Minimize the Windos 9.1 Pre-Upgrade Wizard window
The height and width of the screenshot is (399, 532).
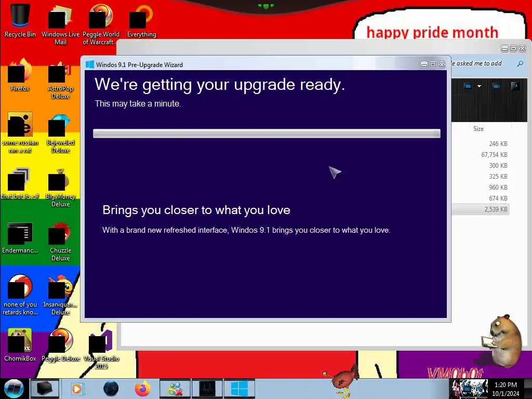(424, 64)
